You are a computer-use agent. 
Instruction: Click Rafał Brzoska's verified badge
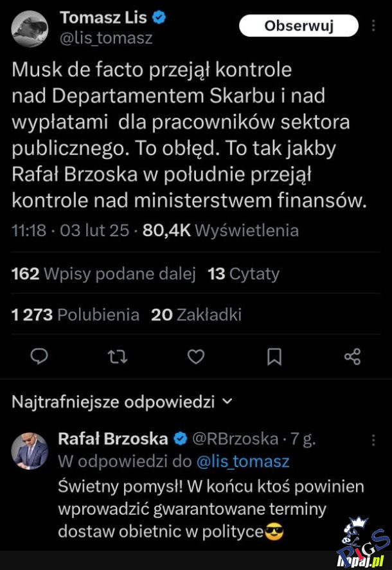[x=181, y=439]
